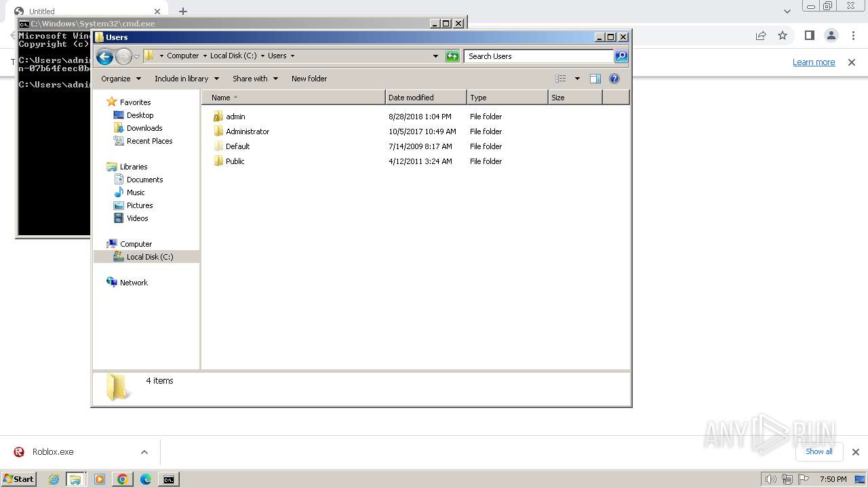868x488 pixels.
Task: Open Chrome profile avatar
Action: (831, 35)
